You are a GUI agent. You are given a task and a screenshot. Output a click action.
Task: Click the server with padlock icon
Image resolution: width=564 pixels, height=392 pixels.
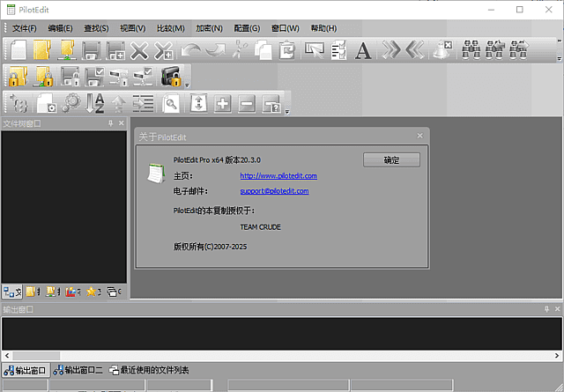[x=119, y=77]
